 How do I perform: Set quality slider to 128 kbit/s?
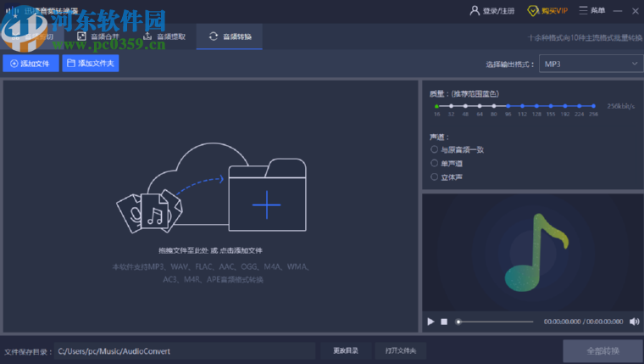click(x=536, y=106)
